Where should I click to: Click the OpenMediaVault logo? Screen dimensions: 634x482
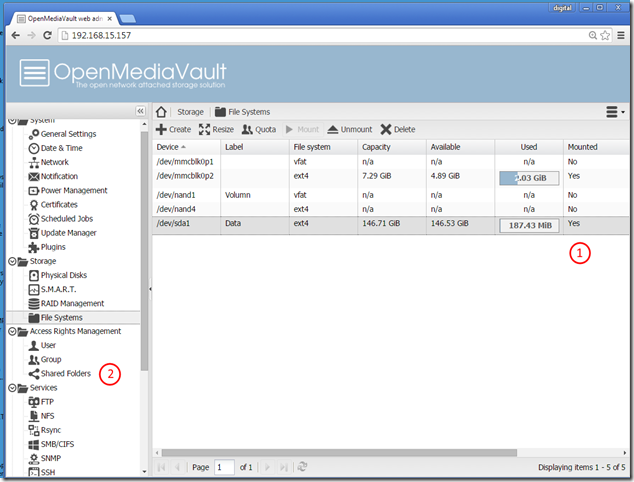(x=123, y=73)
